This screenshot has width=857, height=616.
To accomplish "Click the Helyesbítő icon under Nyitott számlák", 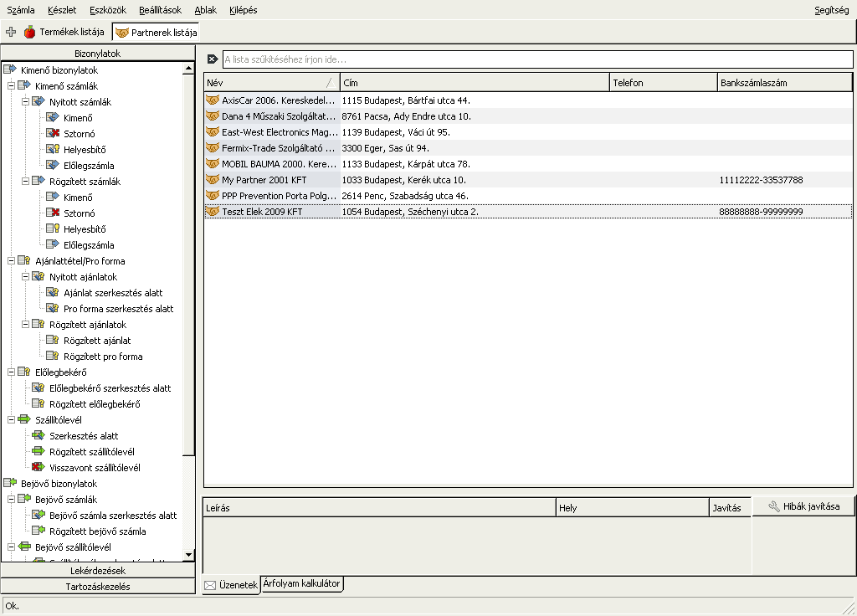I will coord(53,149).
